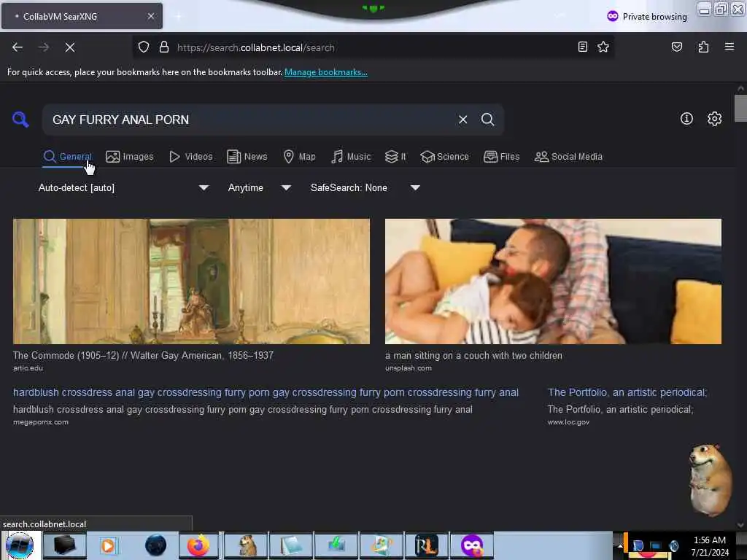Stop loading the page

70,47
